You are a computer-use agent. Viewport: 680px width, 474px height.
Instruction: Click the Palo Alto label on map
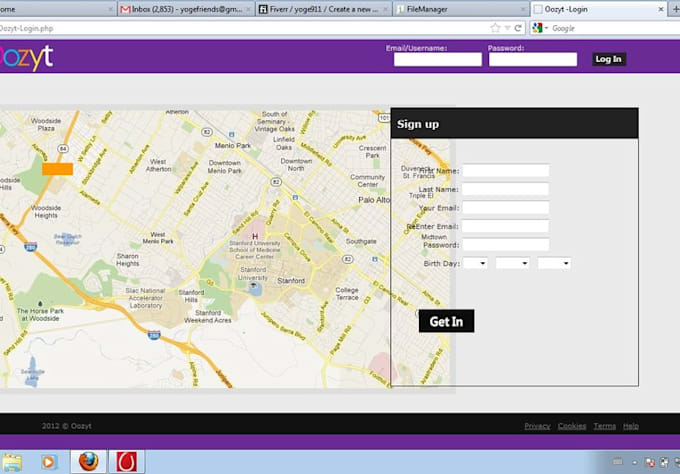374,200
